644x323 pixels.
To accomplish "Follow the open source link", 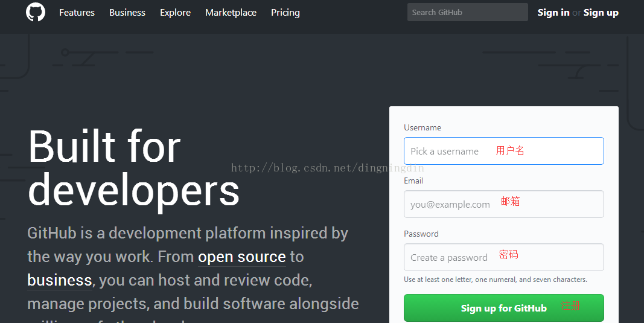I will [x=242, y=257].
